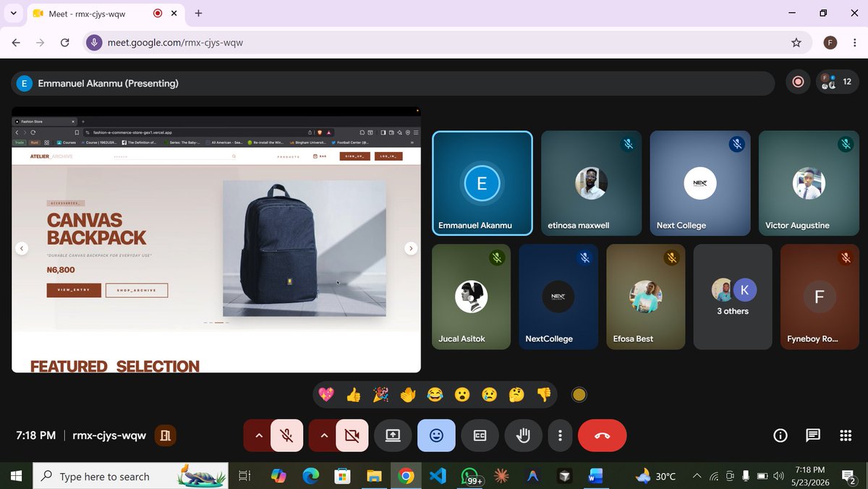
Task: Leave the call with red hang-up button
Action: 603,435
